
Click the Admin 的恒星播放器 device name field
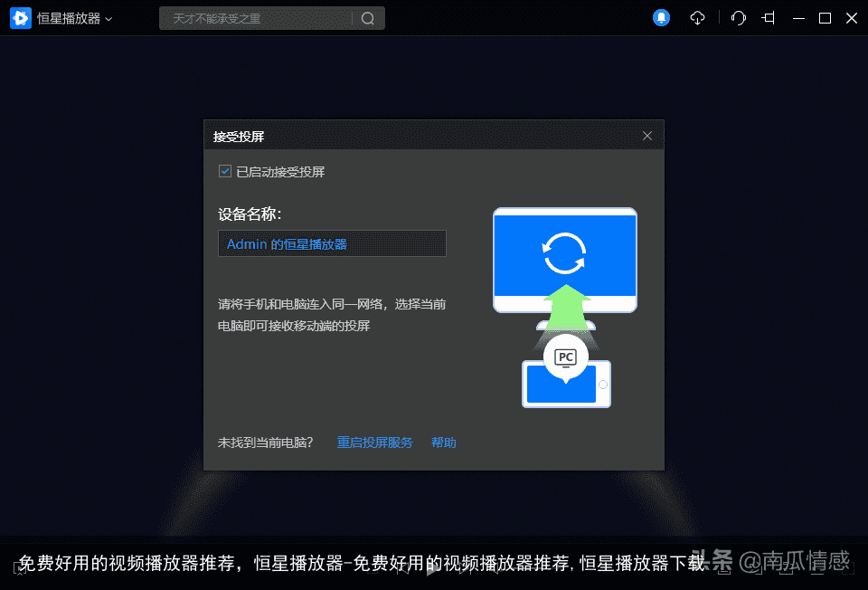pos(332,243)
